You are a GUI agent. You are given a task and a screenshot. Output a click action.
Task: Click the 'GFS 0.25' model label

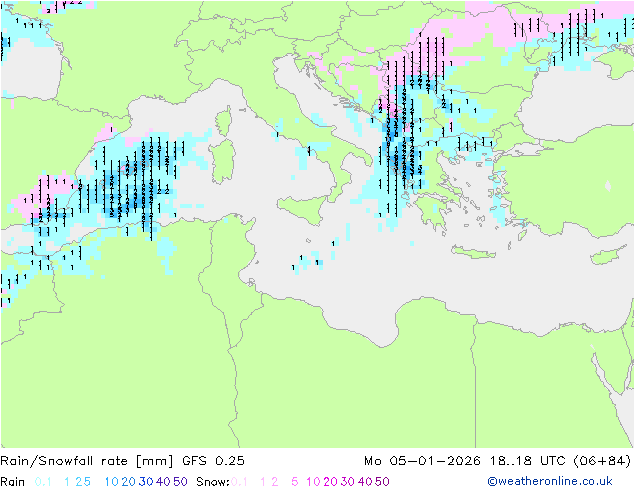tap(213, 461)
